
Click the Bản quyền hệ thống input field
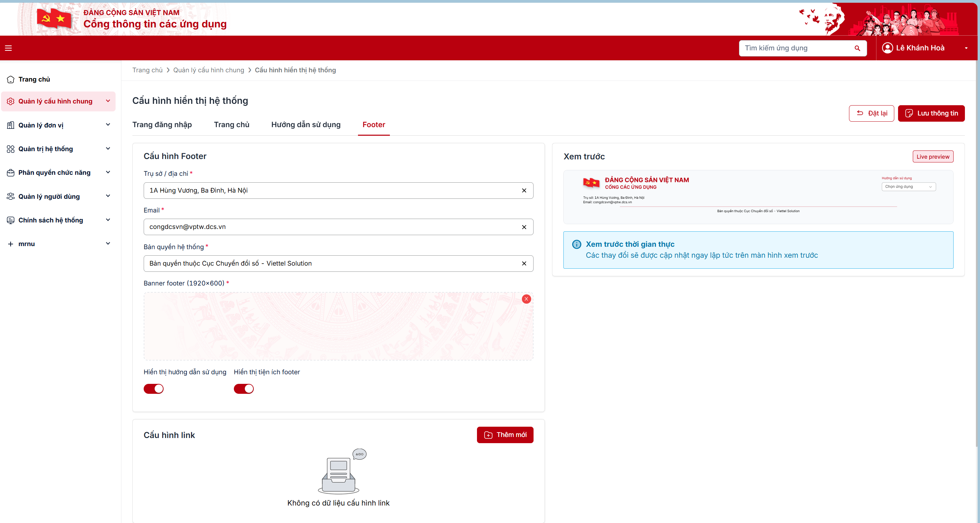pos(338,264)
